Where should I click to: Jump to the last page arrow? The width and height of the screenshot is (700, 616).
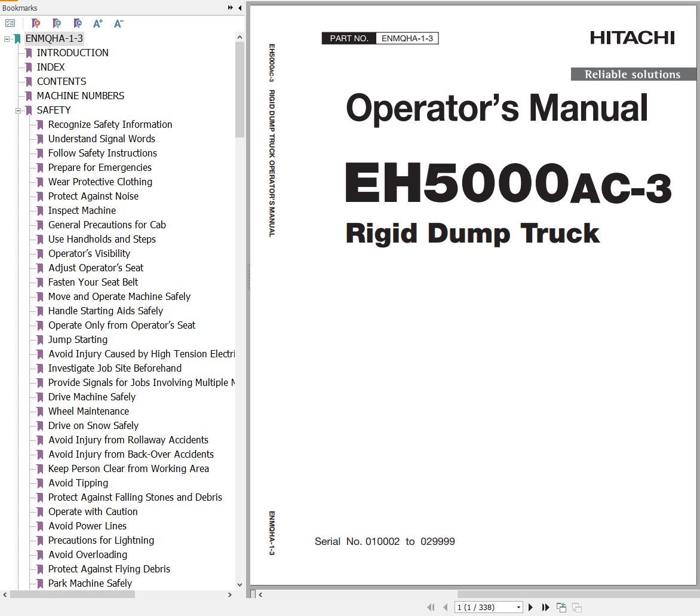coord(545,607)
